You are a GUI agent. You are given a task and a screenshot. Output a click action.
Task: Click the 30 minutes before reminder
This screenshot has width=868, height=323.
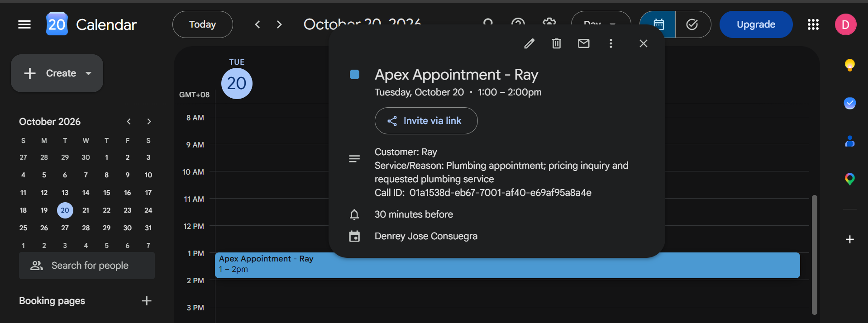click(x=414, y=214)
